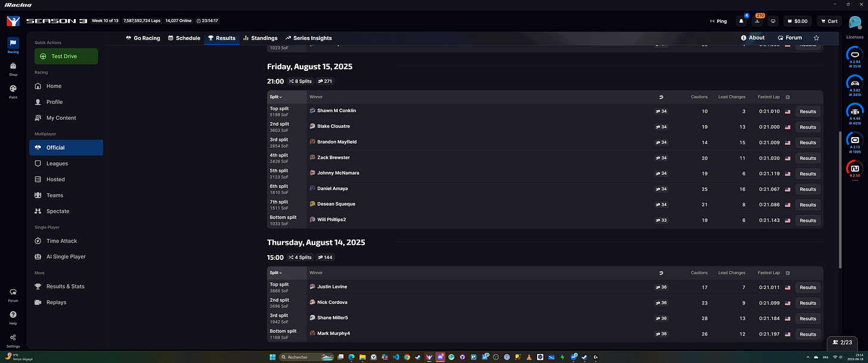Screen dimensions: 868x363
Task: Open the downloads icon with 210 badge
Action: [757, 21]
